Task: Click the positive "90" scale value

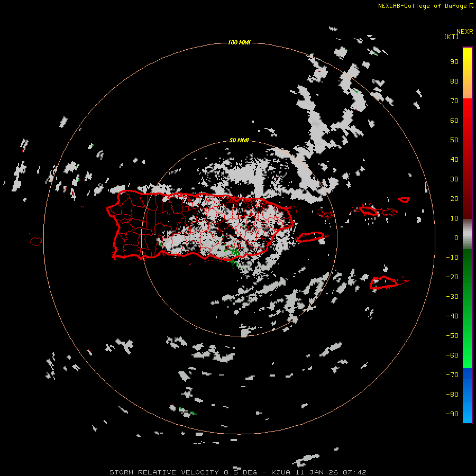Action: click(454, 62)
